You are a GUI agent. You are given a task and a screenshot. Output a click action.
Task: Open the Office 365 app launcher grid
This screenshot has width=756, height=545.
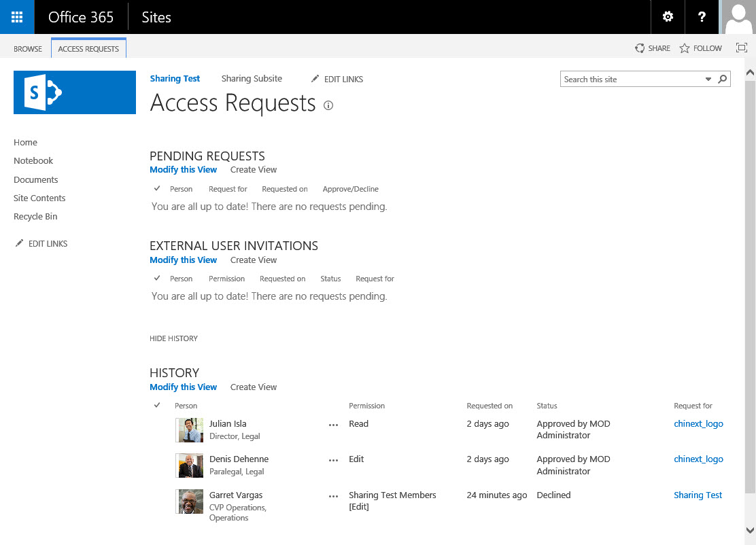click(x=17, y=17)
